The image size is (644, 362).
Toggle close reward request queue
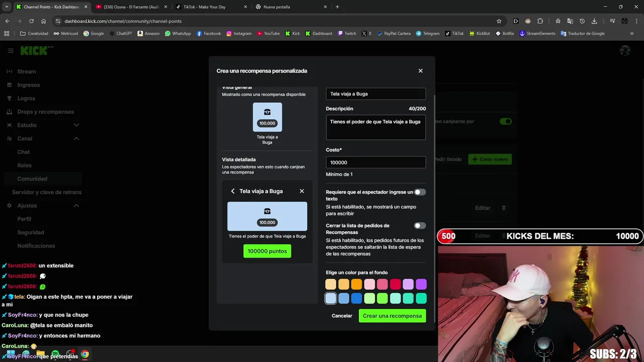(x=420, y=226)
